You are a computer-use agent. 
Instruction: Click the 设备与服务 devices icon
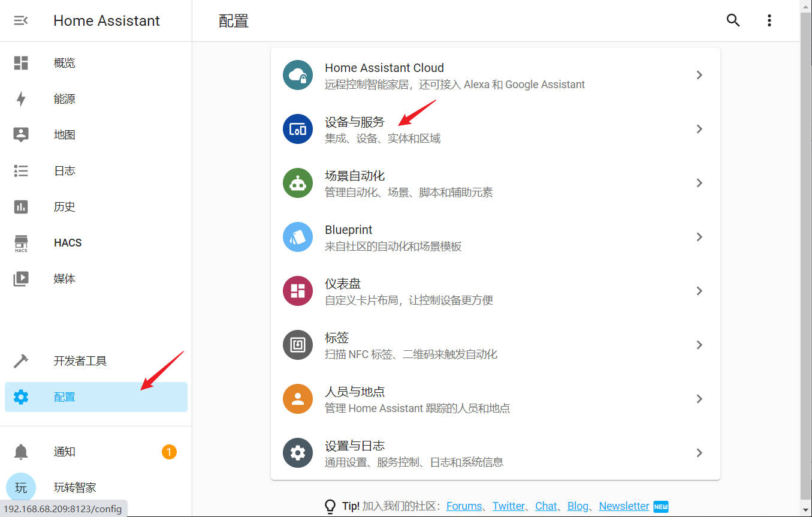click(298, 129)
